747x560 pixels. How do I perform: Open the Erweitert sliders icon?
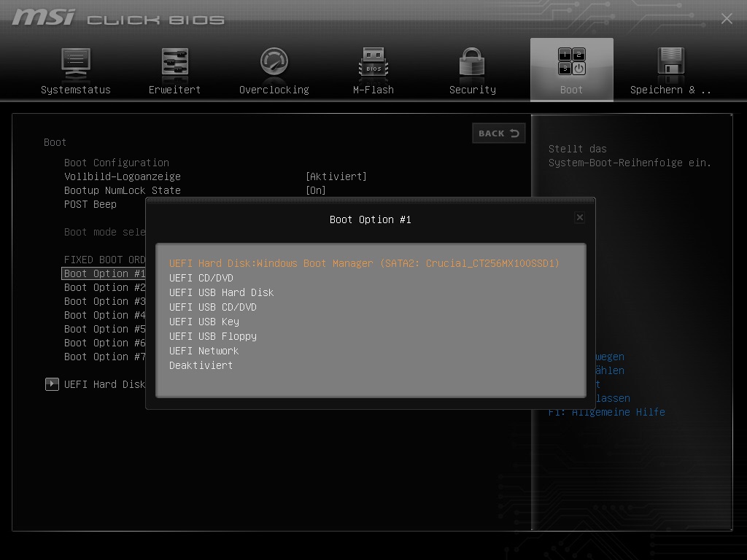click(x=175, y=62)
